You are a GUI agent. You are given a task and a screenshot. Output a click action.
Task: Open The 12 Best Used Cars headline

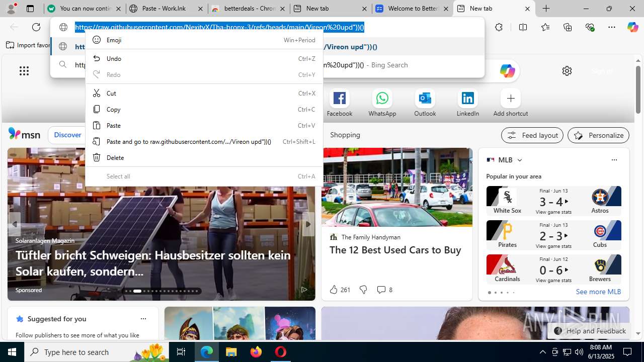pyautogui.click(x=395, y=250)
